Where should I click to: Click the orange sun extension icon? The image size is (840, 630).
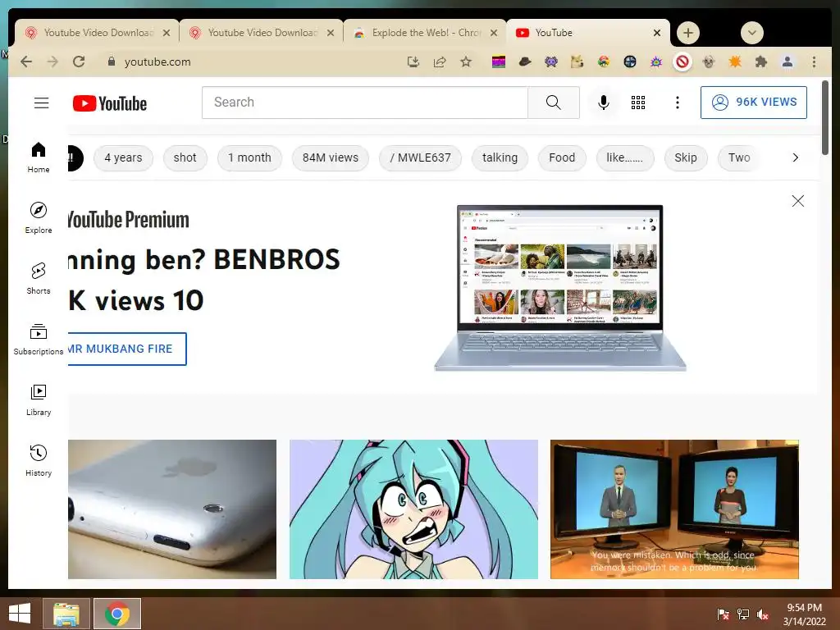click(x=734, y=62)
